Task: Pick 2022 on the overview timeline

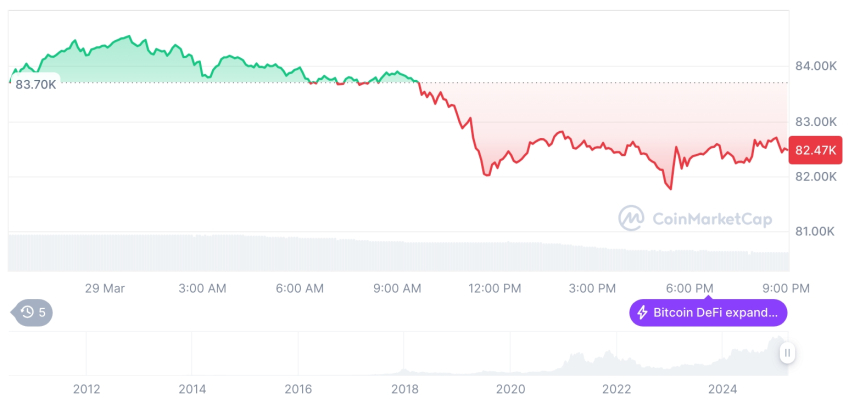Action: pos(616,389)
